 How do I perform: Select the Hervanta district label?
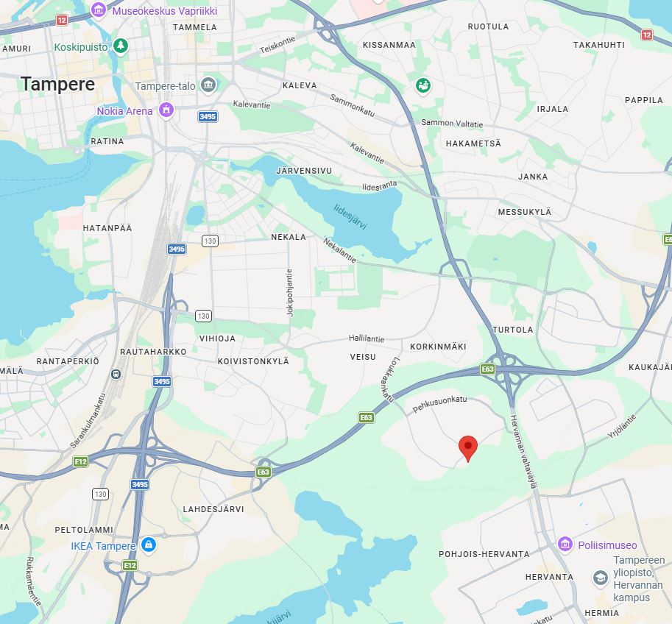click(549, 578)
